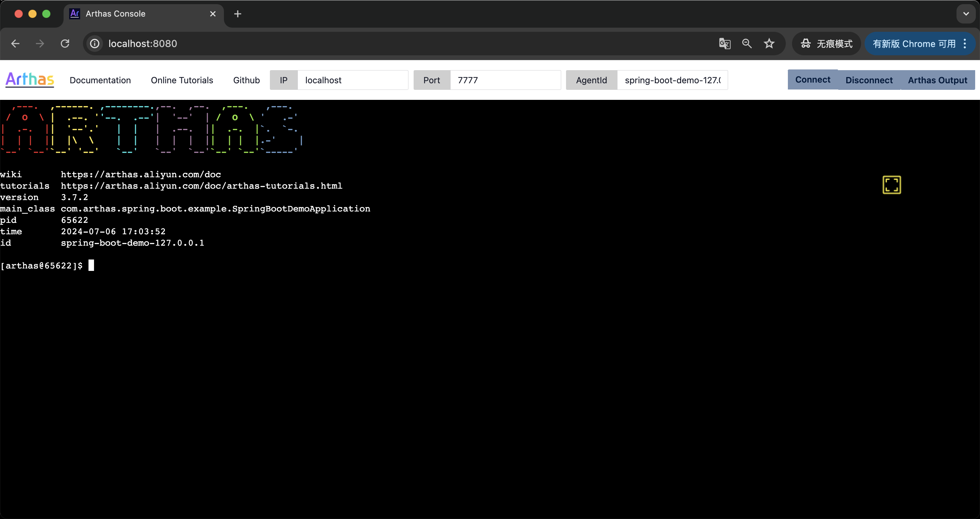The image size is (980, 519).
Task: Click the id spring-boot-demo-127.0.0.1 text
Action: (132, 243)
